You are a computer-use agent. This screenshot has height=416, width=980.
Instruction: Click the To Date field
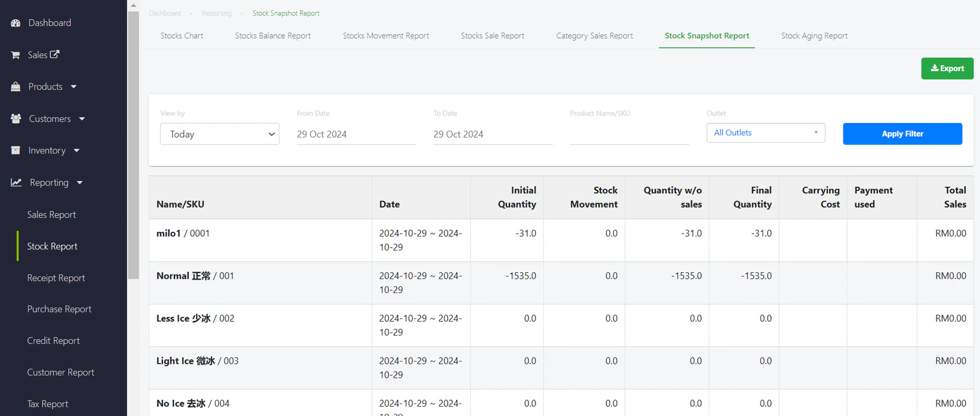493,134
